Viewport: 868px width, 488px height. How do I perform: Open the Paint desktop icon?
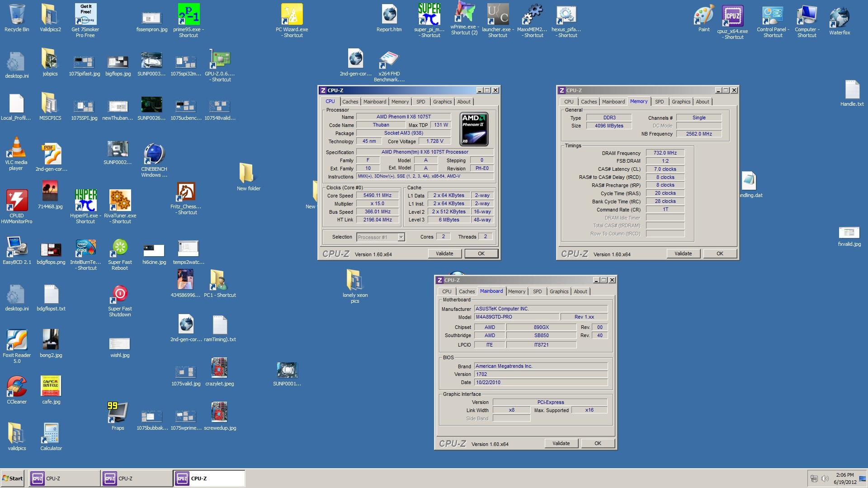click(704, 18)
